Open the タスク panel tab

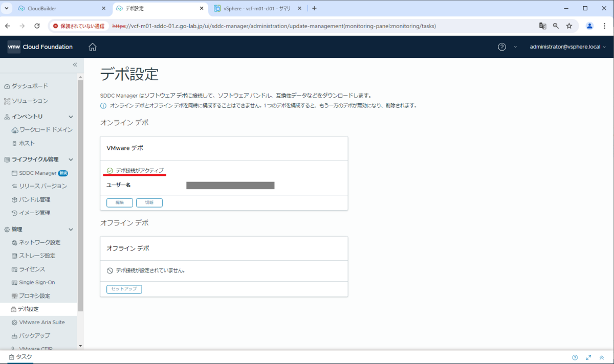click(x=20, y=357)
